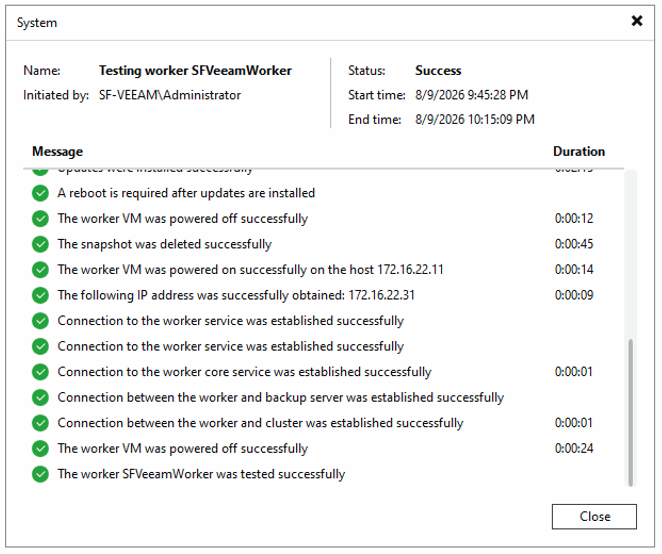Click the vertical scrollbar thumb in log list
This screenshot has width=662, height=554.
click(x=630, y=412)
